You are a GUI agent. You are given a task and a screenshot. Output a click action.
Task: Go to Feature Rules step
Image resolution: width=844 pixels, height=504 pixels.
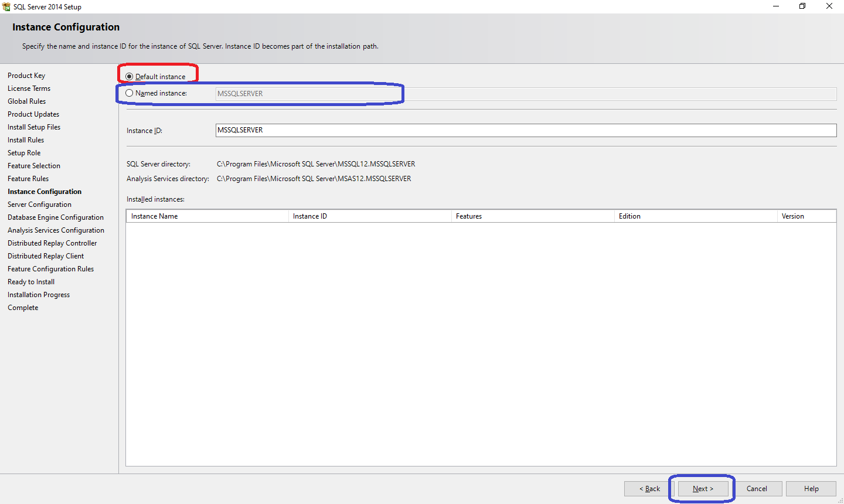tap(28, 179)
